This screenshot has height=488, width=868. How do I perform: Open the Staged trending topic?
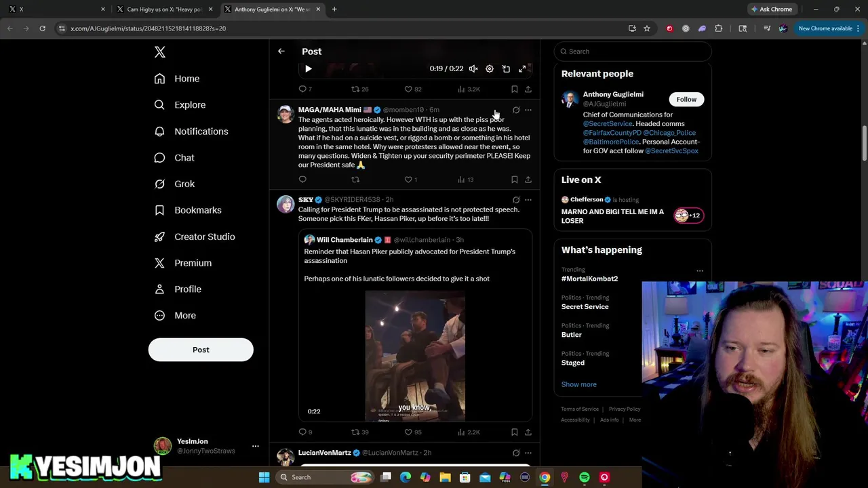(573, 363)
